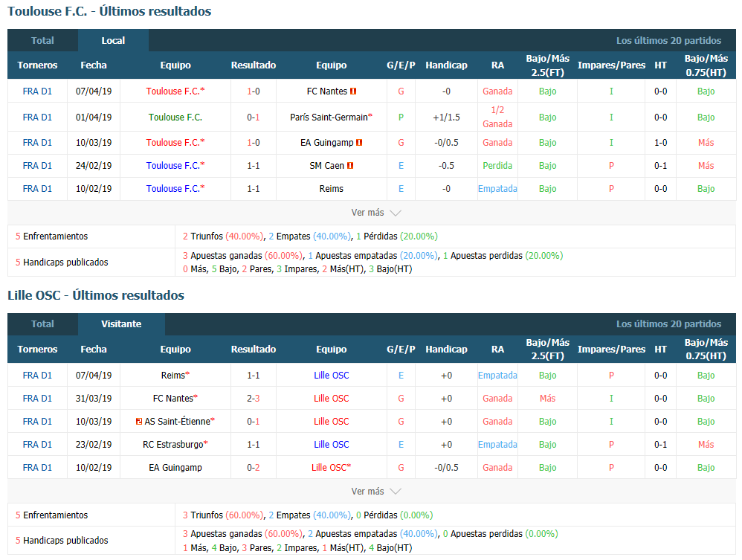The height and width of the screenshot is (560, 742).
Task: Open FRA D1 link in the 31/03/19 row
Action: tap(37, 399)
